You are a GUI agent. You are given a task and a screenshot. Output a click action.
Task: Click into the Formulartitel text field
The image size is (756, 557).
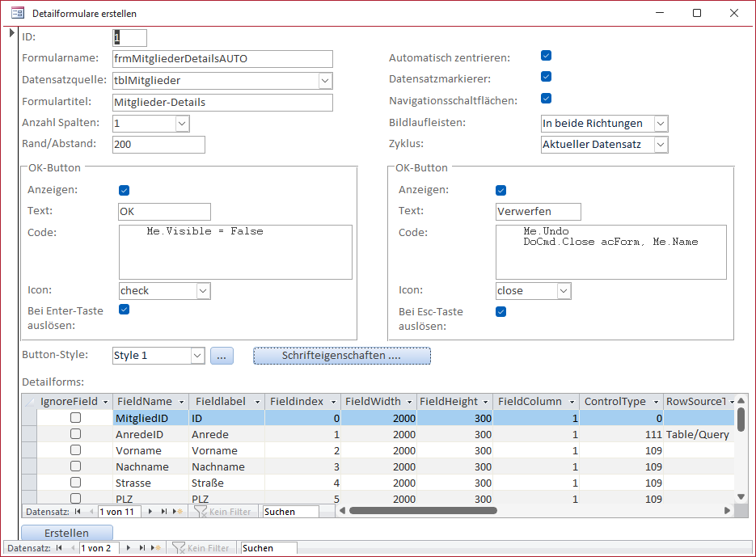(x=222, y=103)
